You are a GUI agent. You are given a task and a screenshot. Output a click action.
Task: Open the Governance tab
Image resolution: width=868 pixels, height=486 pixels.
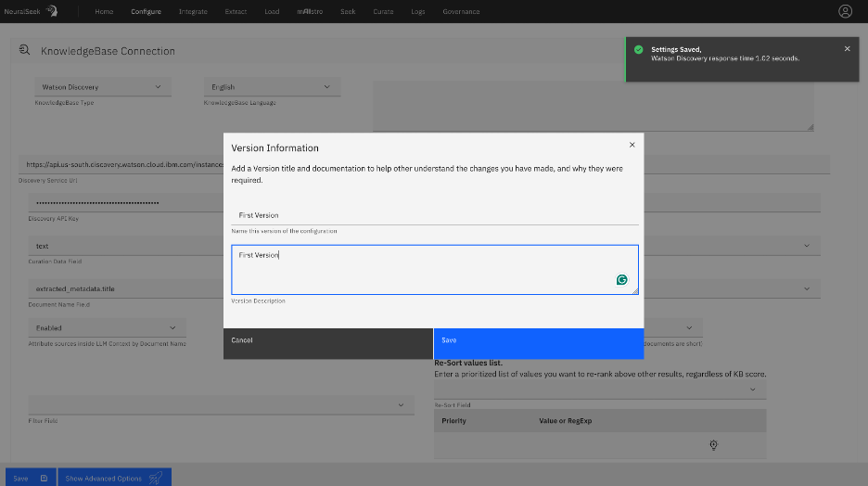461,12
